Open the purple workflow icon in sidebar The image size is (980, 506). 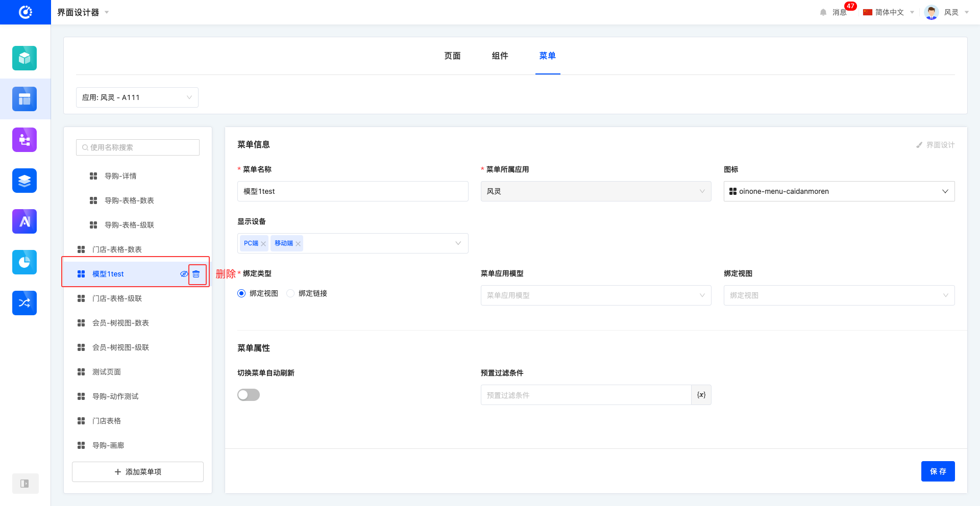[24, 140]
